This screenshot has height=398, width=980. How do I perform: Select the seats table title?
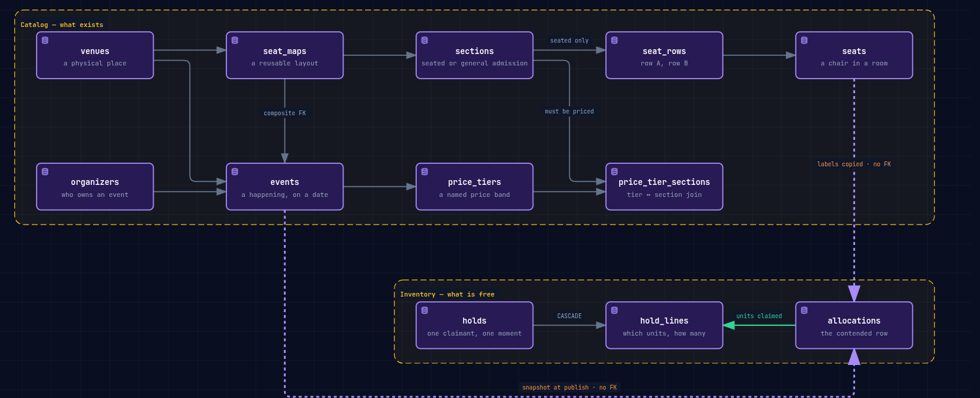tap(854, 52)
